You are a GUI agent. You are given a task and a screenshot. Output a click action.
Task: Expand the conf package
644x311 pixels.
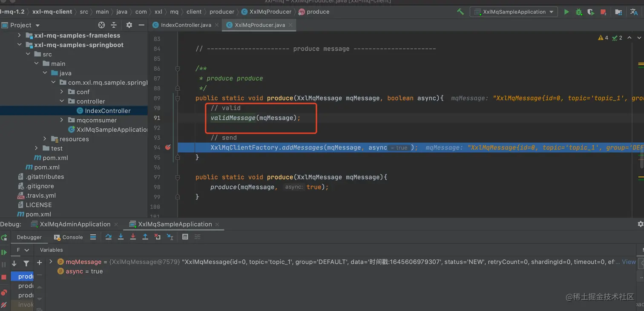pos(62,92)
